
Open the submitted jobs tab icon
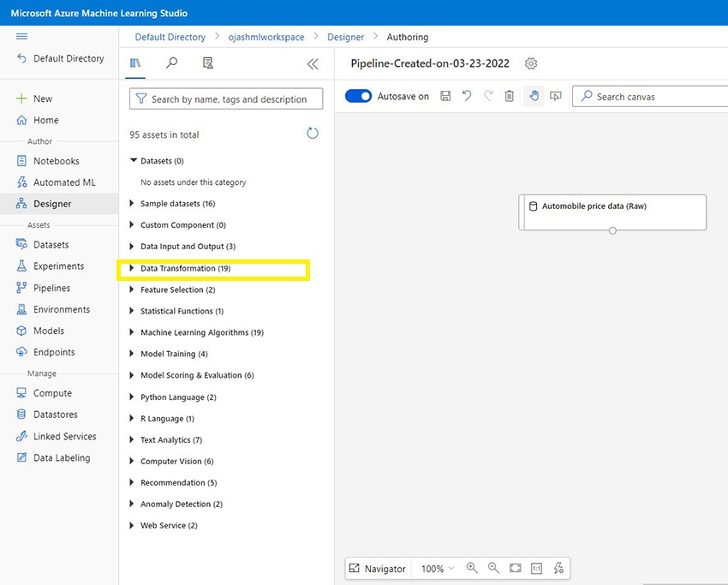208,63
